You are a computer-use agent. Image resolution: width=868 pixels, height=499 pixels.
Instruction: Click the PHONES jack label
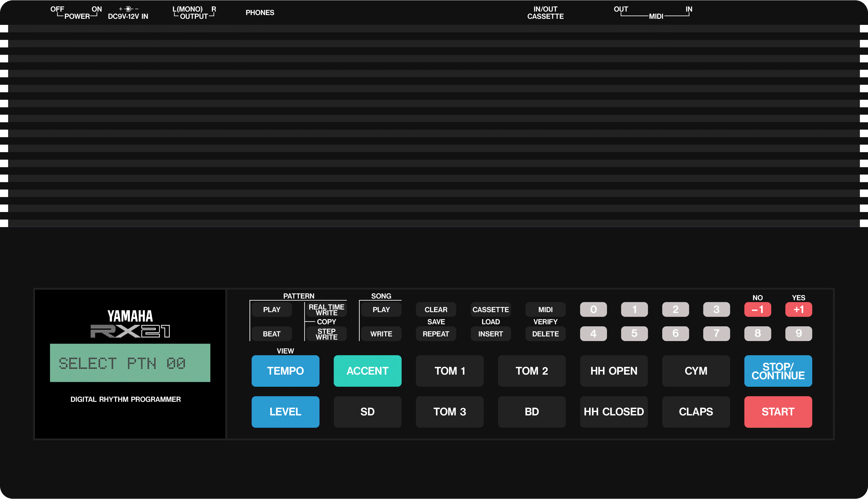pyautogui.click(x=260, y=13)
